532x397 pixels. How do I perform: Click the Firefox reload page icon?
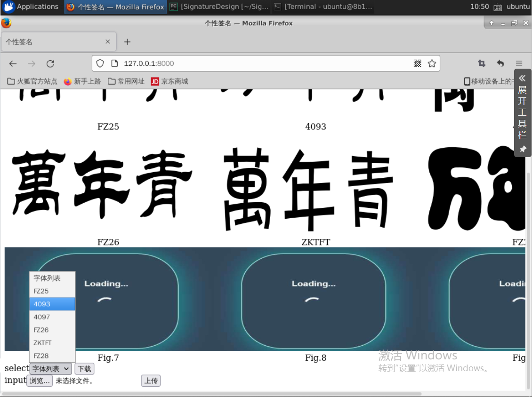point(50,64)
